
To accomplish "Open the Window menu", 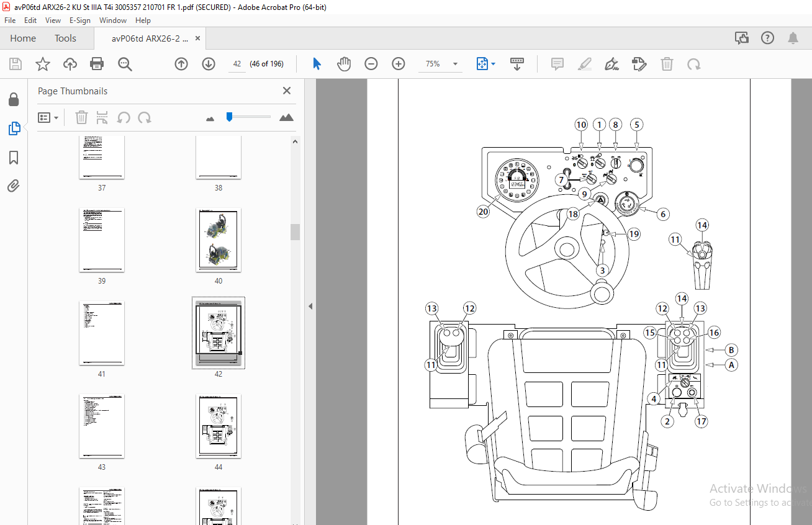I will [113, 20].
